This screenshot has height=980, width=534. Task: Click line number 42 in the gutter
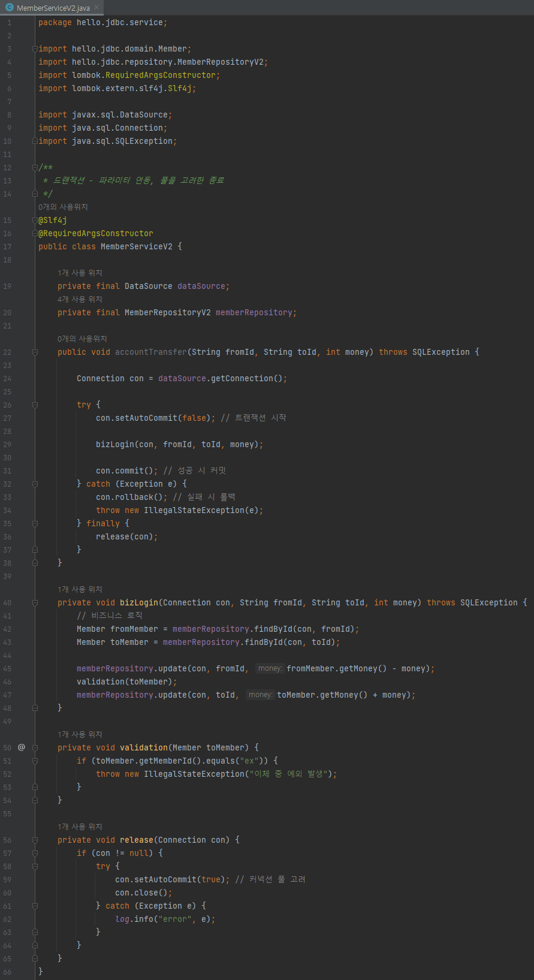tap(7, 629)
